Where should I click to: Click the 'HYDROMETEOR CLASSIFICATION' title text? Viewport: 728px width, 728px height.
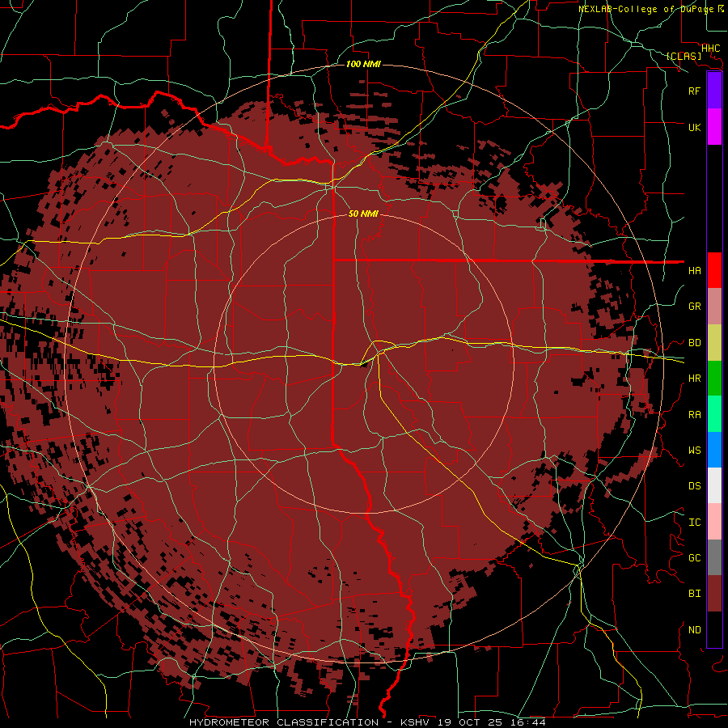coord(284,722)
